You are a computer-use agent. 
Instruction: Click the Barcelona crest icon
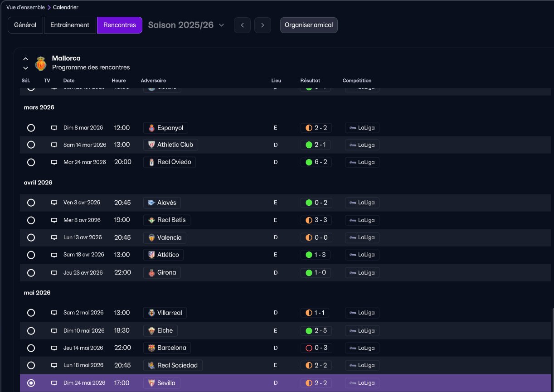click(x=151, y=348)
